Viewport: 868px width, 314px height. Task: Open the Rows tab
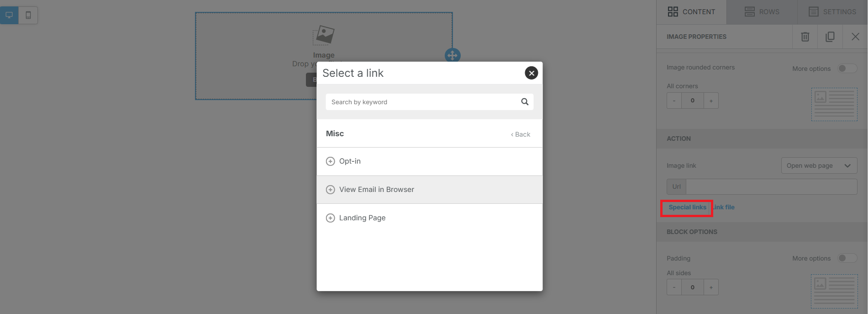[762, 12]
